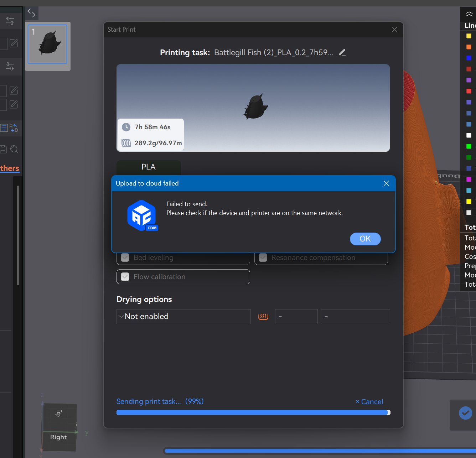476x458 pixels.
Task: Click the list view icon in left sidebar
Action: [x=4, y=128]
